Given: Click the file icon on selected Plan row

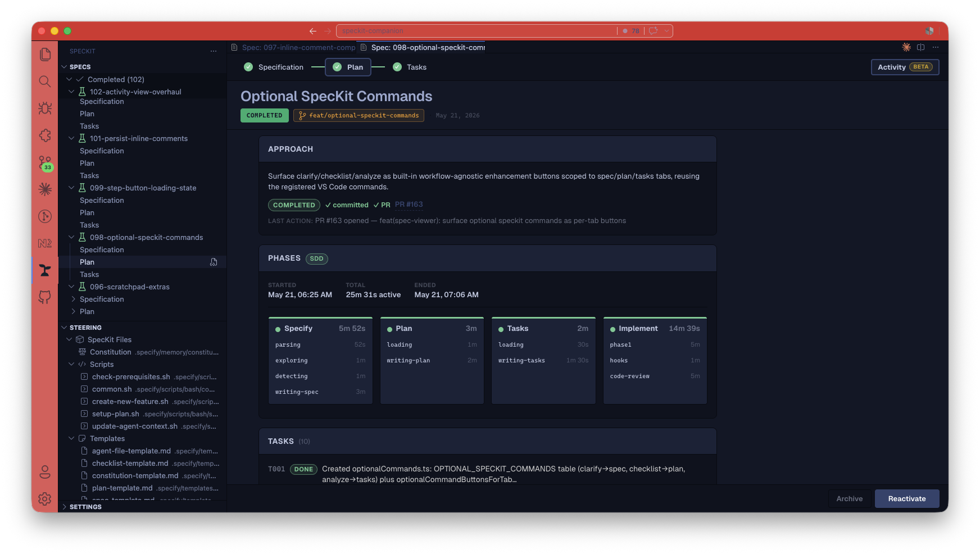Looking at the screenshot, I should [214, 262].
